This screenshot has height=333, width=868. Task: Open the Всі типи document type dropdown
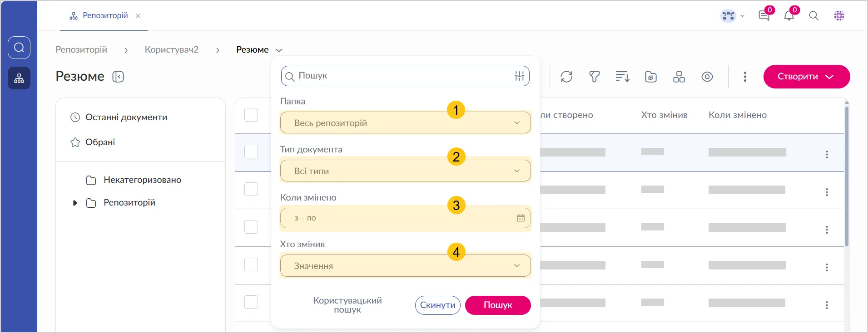coord(405,171)
